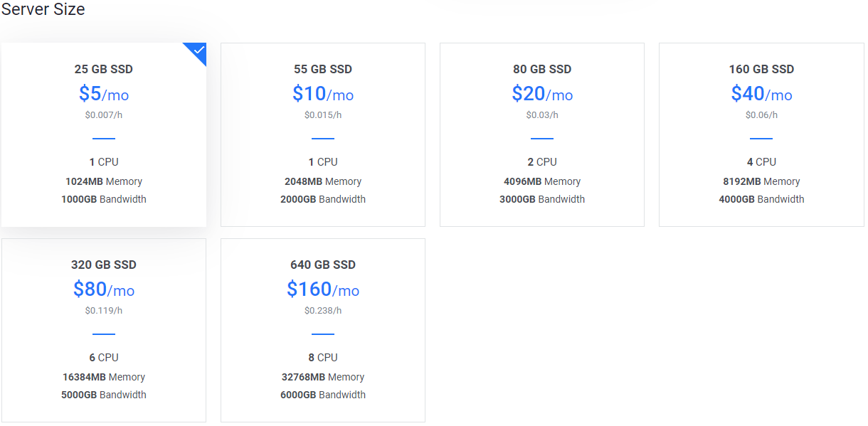Image resolution: width=868 pixels, height=426 pixels.
Task: Click the 1024MB Memory spec
Action: coord(104,181)
